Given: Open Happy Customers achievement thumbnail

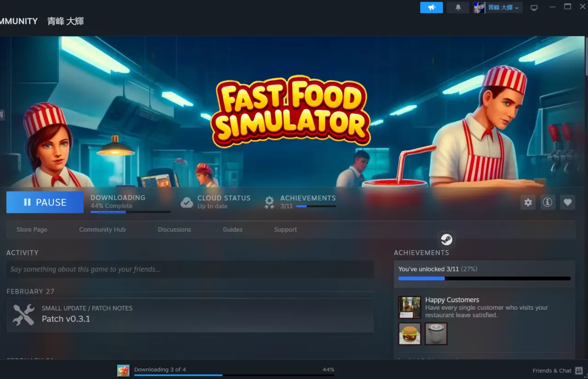Looking at the screenshot, I should click(409, 307).
